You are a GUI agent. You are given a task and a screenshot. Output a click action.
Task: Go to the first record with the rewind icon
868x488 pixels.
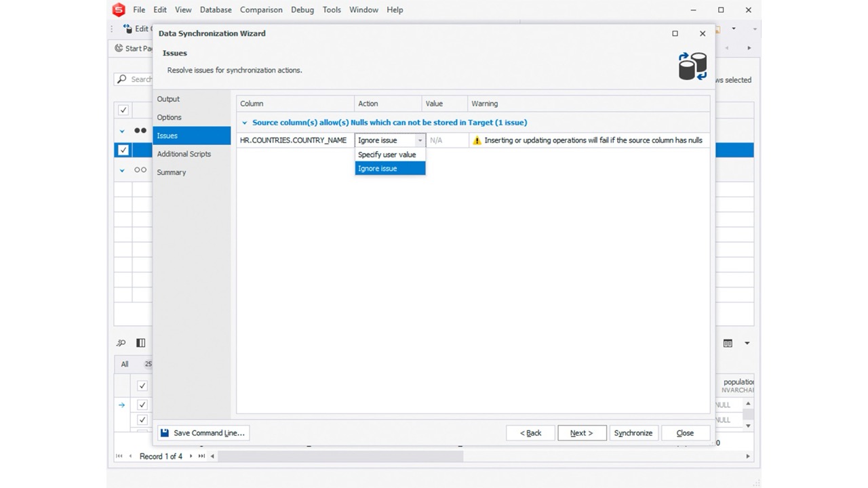119,456
